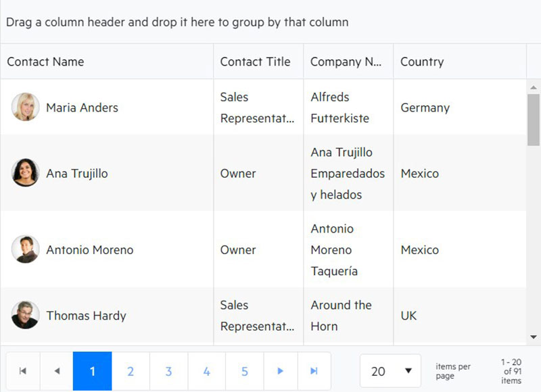Click Maria Anders' avatar photo
This screenshot has width=541, height=392.
(25, 107)
